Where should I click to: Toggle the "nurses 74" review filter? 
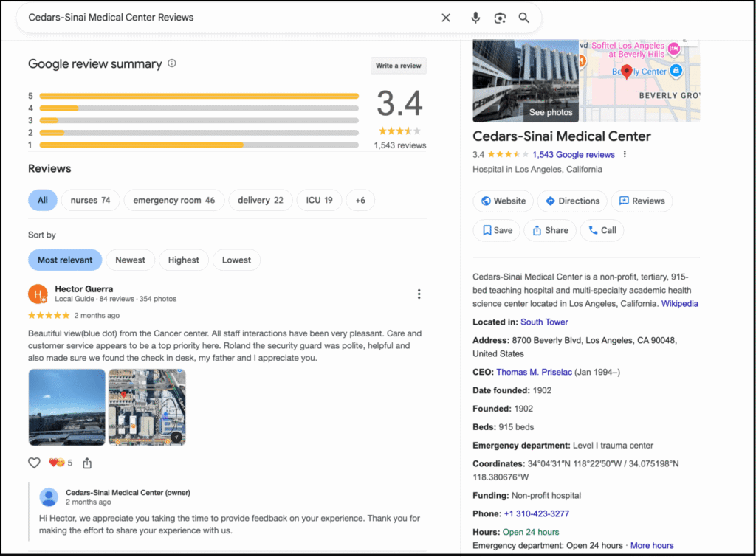point(90,200)
